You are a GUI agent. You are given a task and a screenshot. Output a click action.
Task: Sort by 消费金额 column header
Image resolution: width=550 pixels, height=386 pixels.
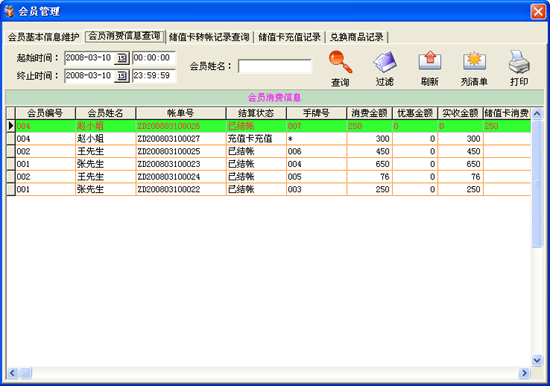pos(369,113)
